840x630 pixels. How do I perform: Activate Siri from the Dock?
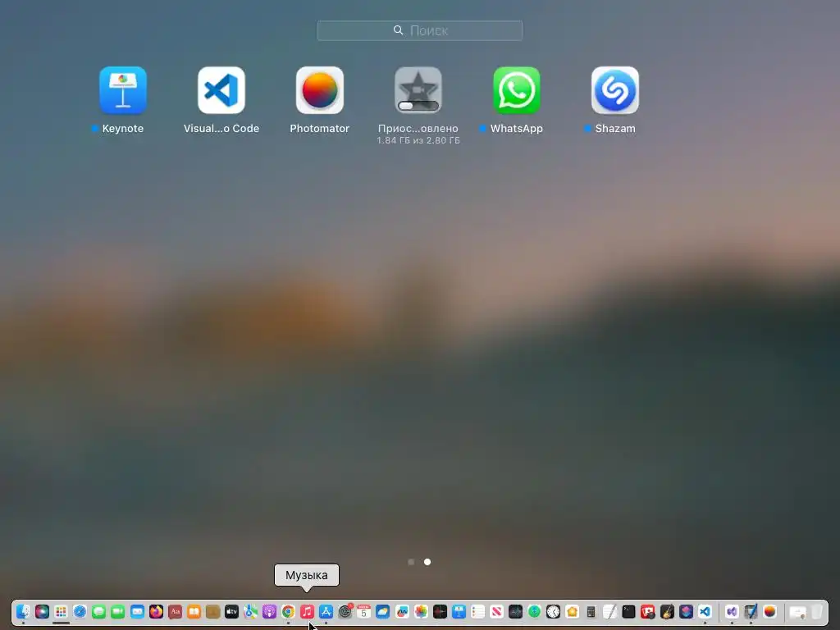click(42, 611)
